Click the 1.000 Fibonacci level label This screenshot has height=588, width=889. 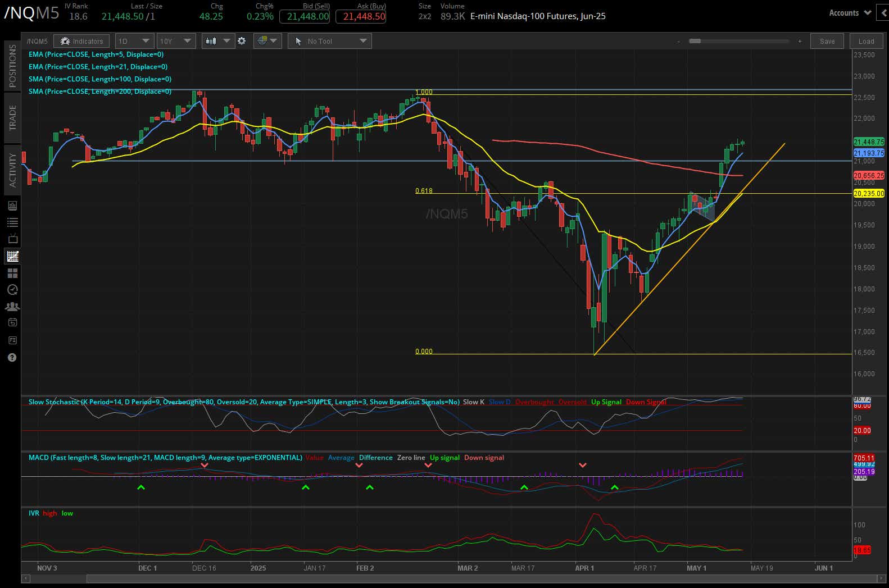424,92
